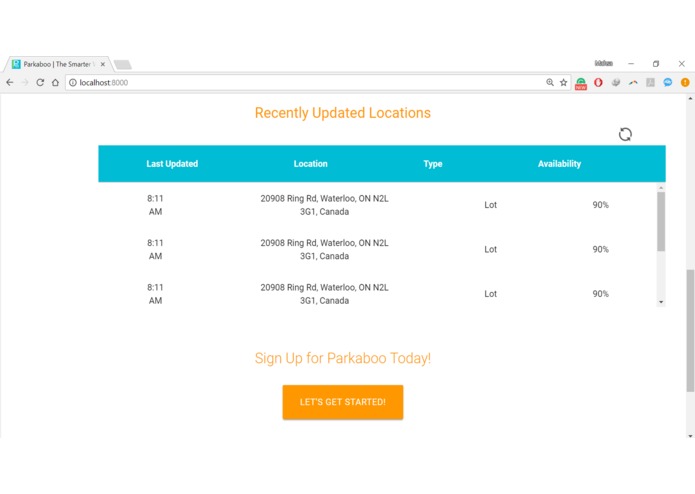695x494 pixels.
Task: Open the Chrome user profile button
Action: 603,64
